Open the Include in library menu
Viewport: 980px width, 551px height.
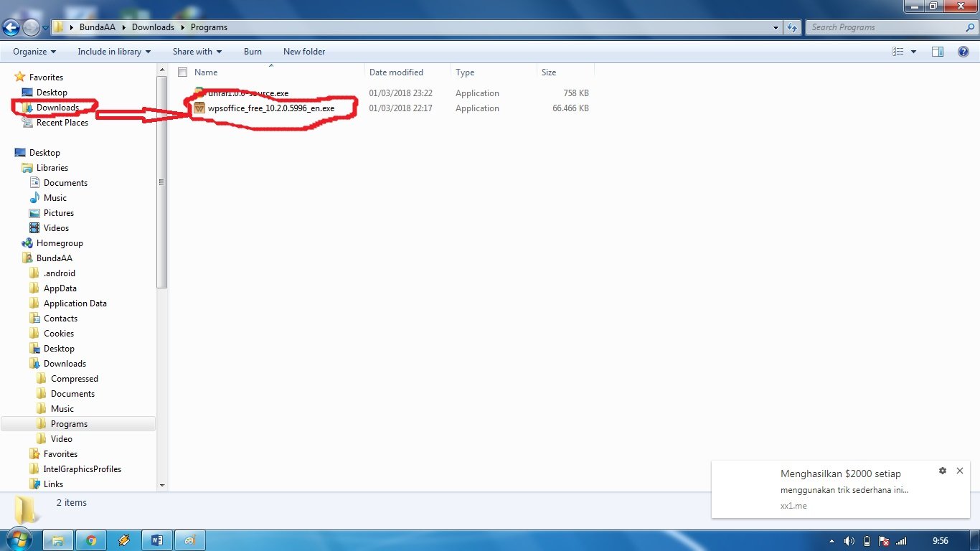point(114,52)
